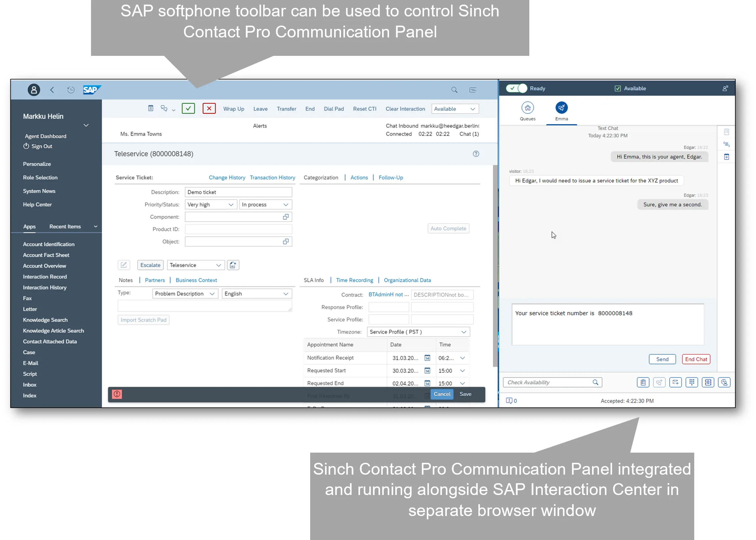The height and width of the screenshot is (540, 756).
Task: Open Object value help icon
Action: pos(286,241)
